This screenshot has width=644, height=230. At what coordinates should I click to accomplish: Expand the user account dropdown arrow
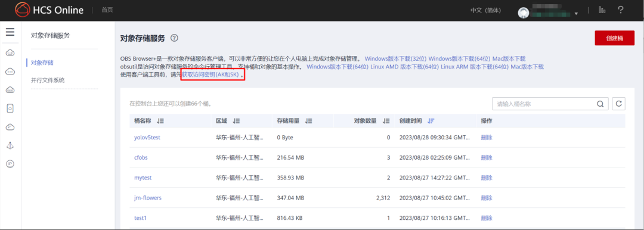(x=576, y=14)
